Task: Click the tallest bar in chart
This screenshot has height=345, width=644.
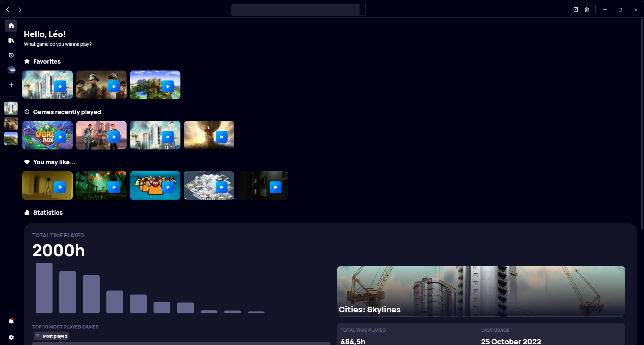Action: pos(44,288)
